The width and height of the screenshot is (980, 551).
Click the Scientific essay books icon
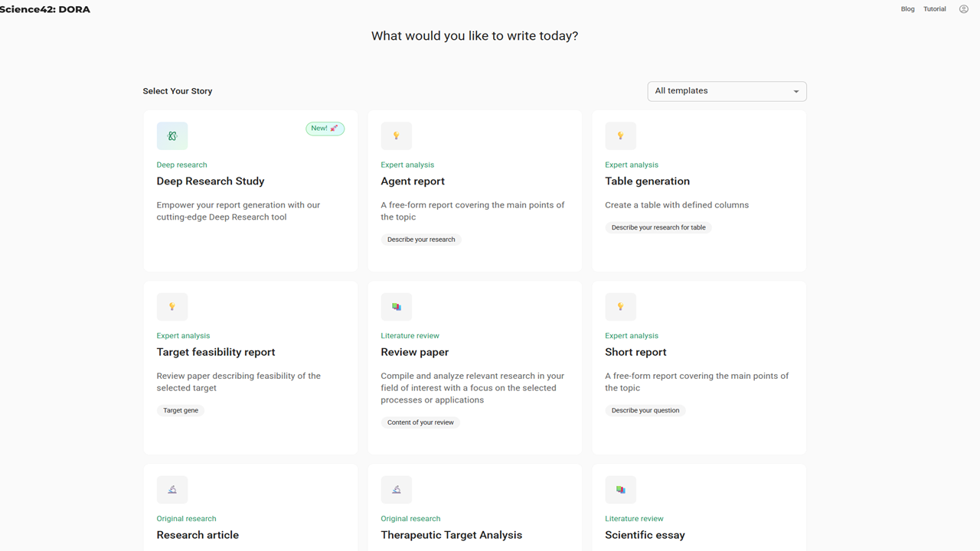click(x=621, y=490)
